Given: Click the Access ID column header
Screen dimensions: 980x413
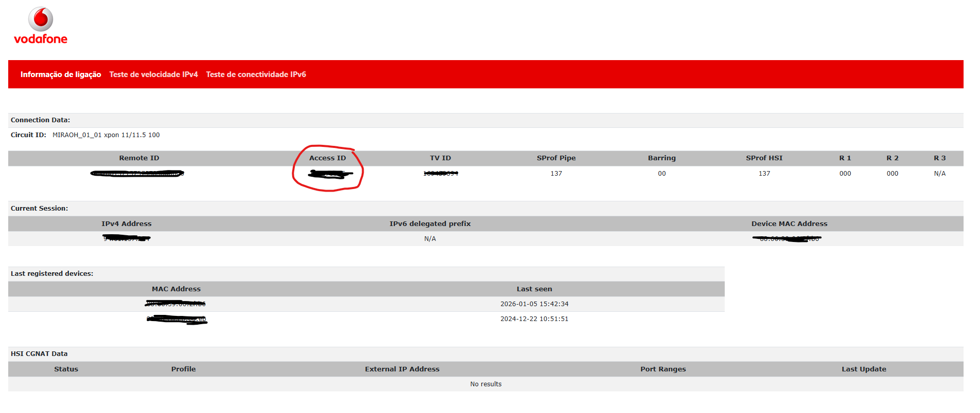Looking at the screenshot, I should 328,158.
